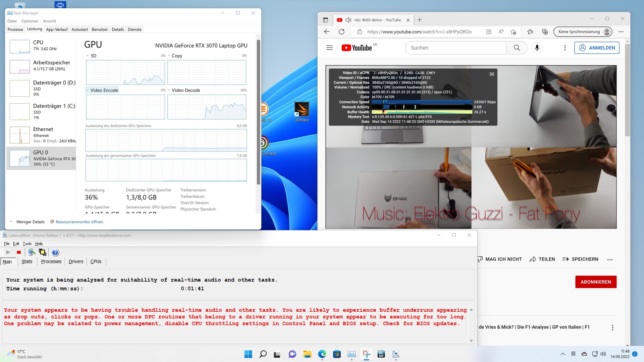Open the YouTube hamburger guide menu
The height and width of the screenshot is (362, 644).
[x=329, y=48]
